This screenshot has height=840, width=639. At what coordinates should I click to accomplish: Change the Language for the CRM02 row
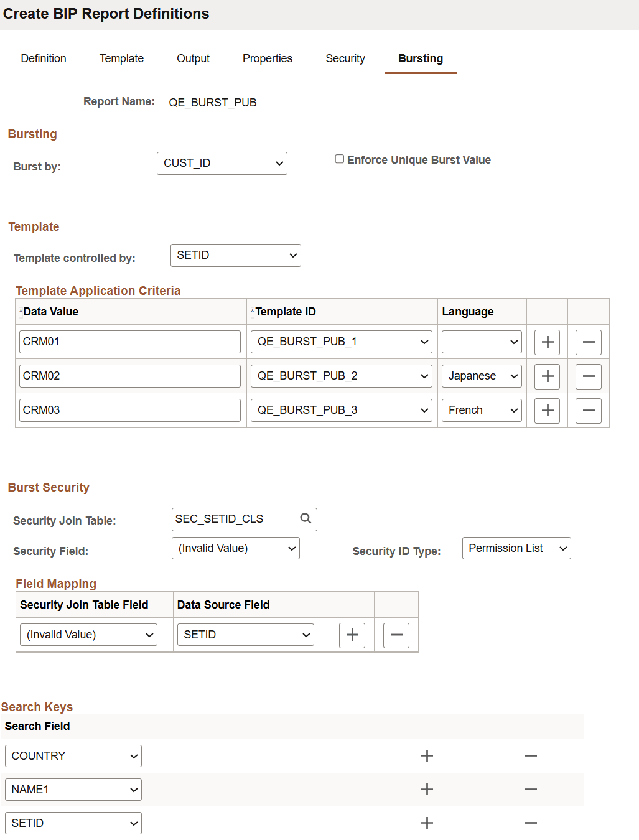tap(481, 376)
